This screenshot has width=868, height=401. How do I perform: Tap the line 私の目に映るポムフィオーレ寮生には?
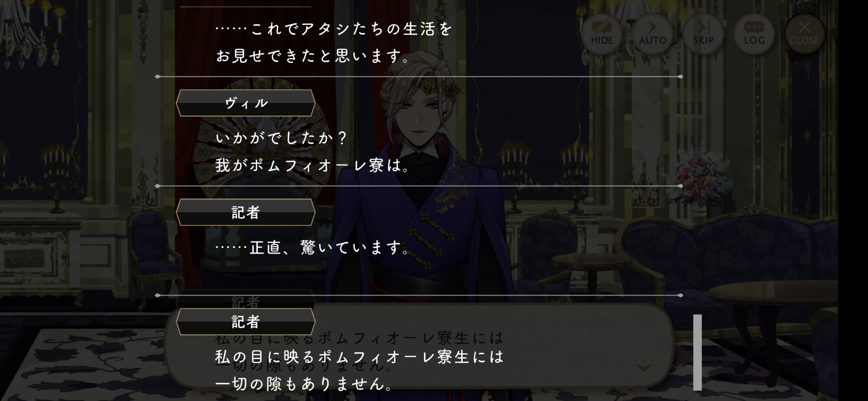pos(360,357)
